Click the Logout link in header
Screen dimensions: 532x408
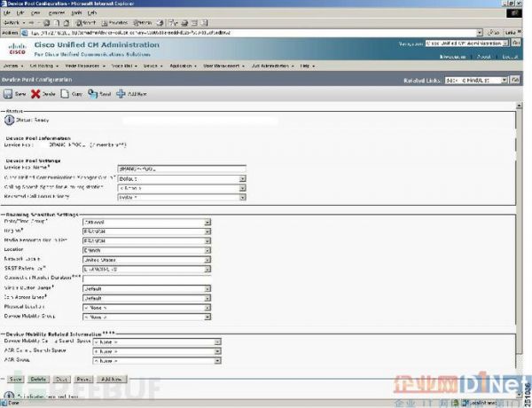[x=510, y=57]
